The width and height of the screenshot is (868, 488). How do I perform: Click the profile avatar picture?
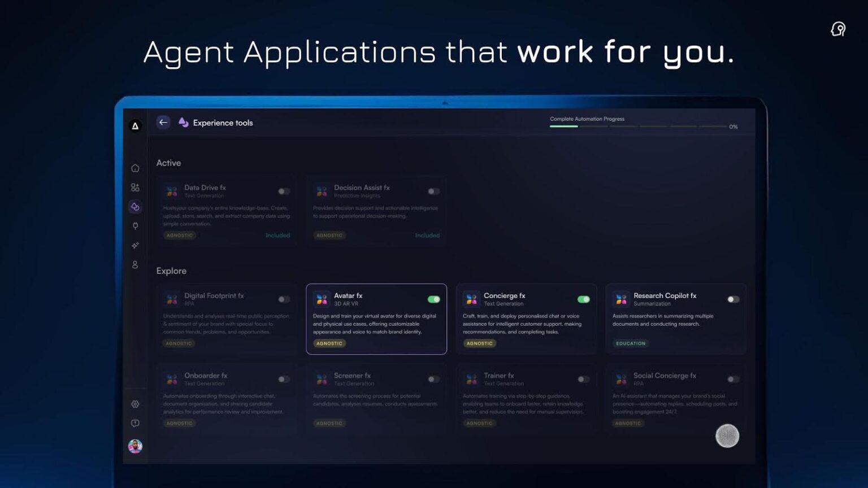pos(135,446)
